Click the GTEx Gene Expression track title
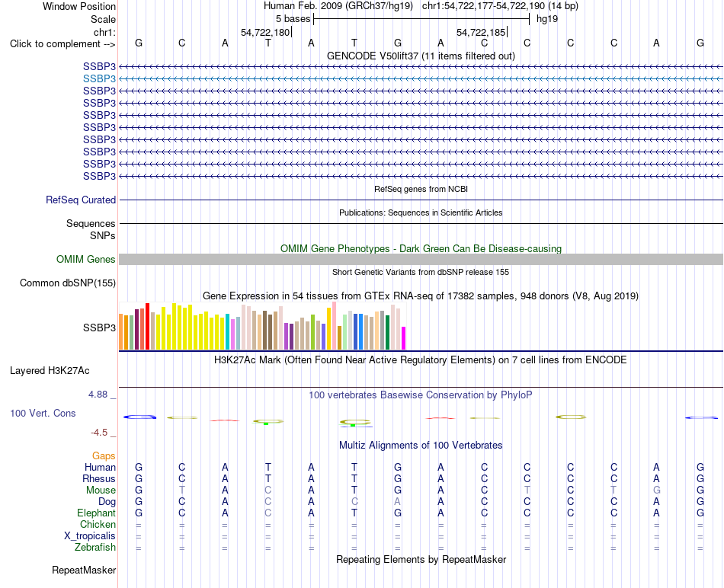724x588 pixels. coord(421,296)
